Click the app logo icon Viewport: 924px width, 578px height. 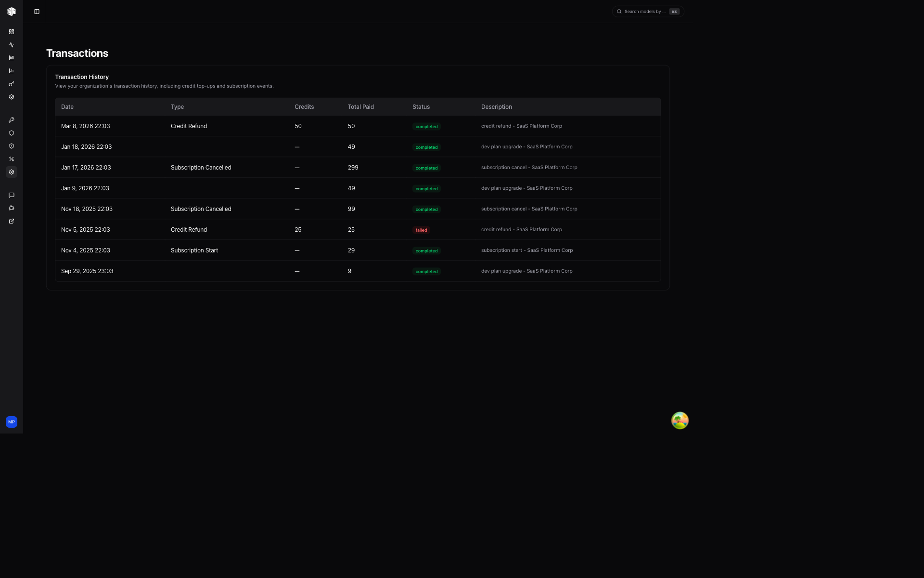[12, 12]
